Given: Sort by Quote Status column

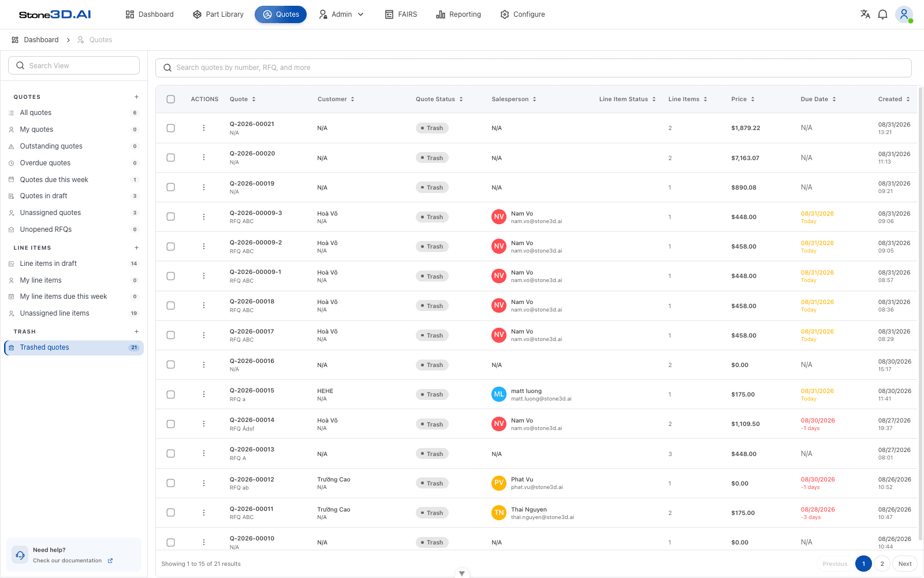Looking at the screenshot, I should (x=439, y=99).
